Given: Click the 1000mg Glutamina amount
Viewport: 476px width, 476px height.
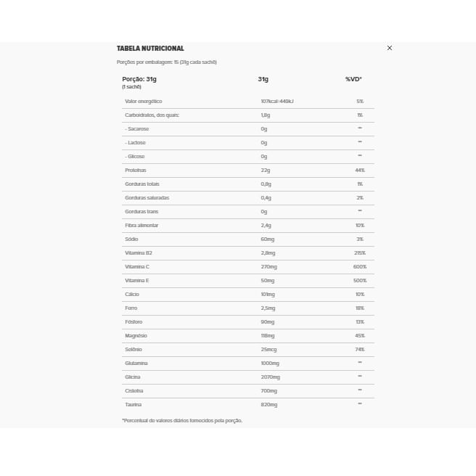Looking at the screenshot, I should pyautogui.click(x=270, y=364).
